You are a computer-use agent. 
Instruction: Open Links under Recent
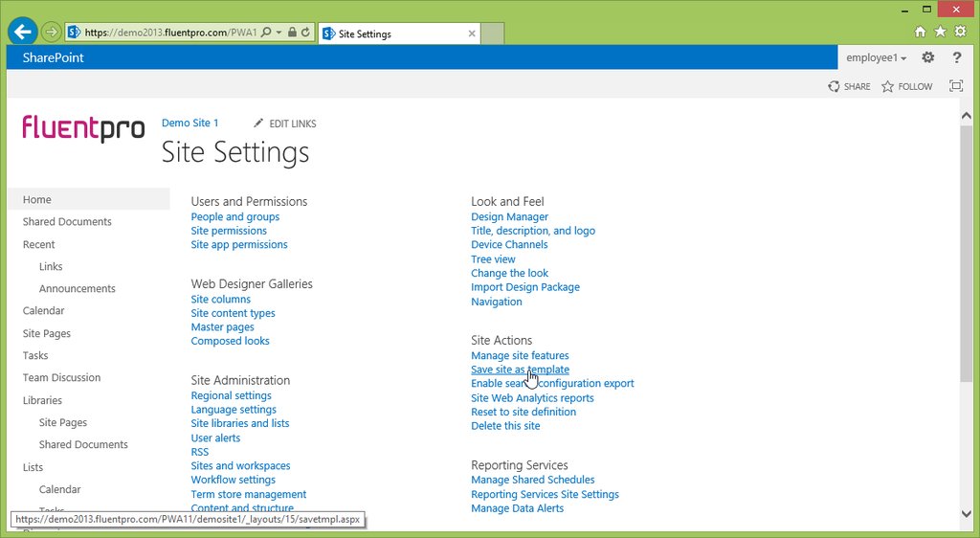(x=51, y=266)
